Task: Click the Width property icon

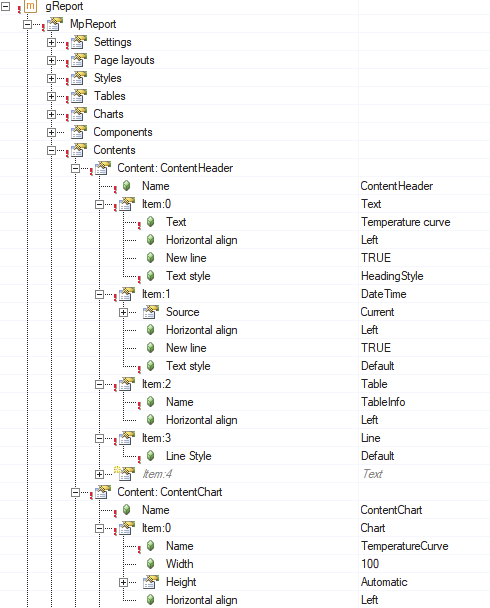Action: (150, 564)
